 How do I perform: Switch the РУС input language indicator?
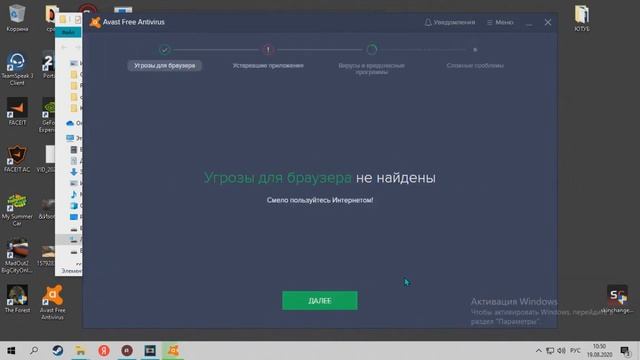[x=575, y=351]
